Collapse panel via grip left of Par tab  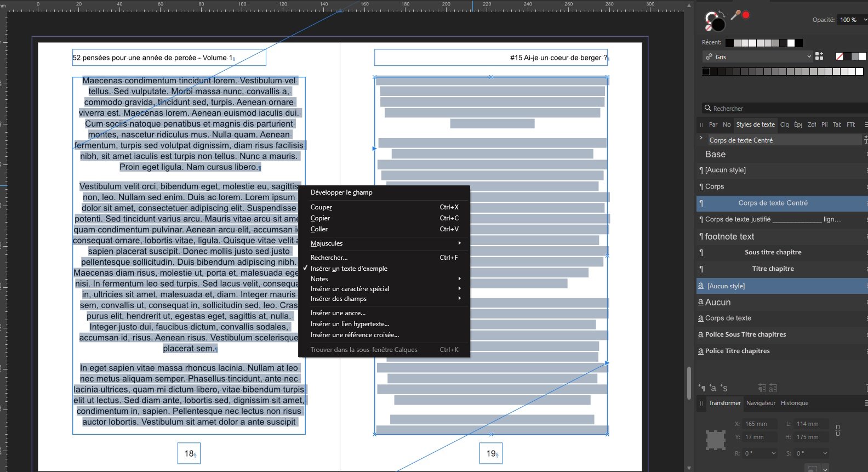tap(701, 125)
